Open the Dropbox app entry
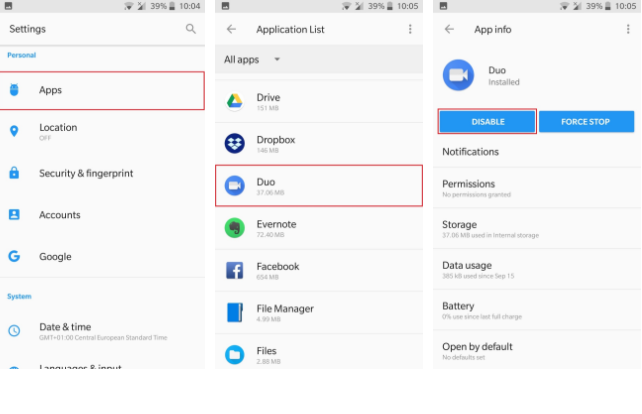 click(319, 144)
